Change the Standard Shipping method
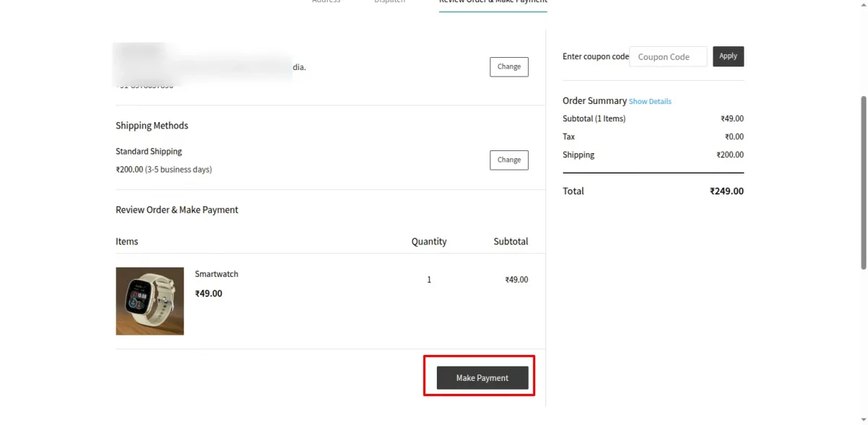The width and height of the screenshot is (868, 425). [x=509, y=160]
